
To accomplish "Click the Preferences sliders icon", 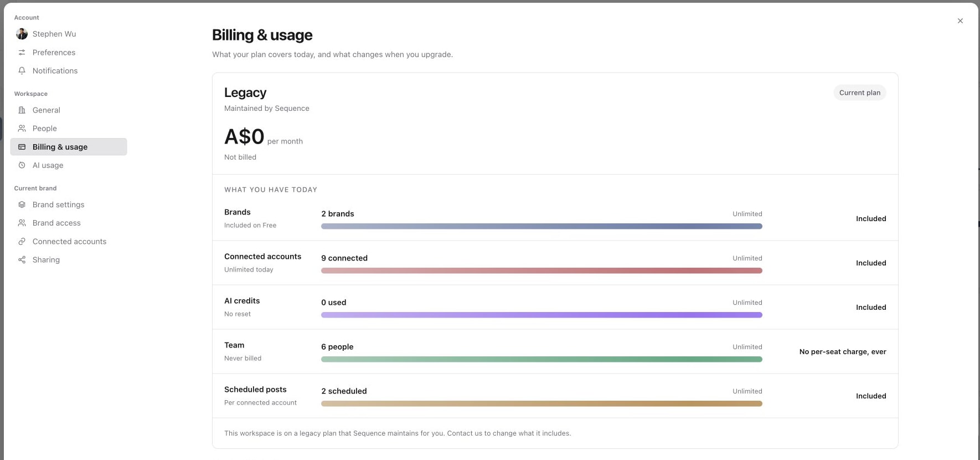I will [22, 52].
